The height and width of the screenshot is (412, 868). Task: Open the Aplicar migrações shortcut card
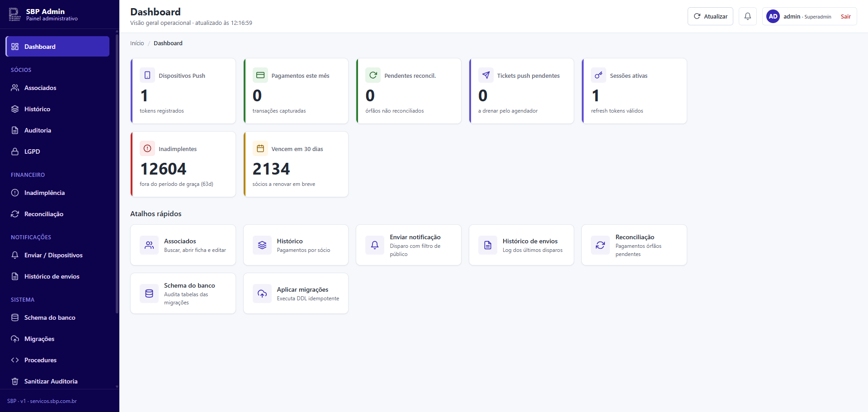296,294
